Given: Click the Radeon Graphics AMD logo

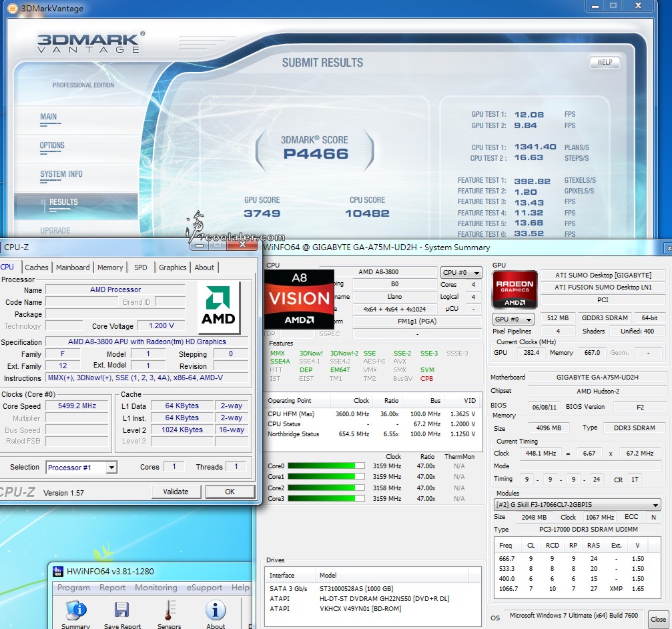Looking at the screenshot, I should click(x=515, y=289).
